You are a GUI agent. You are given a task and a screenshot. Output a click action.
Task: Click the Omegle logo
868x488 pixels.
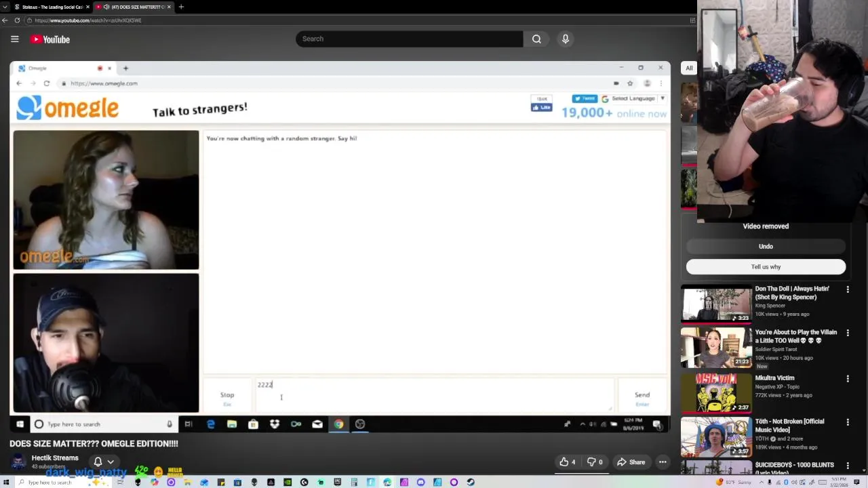click(x=68, y=108)
